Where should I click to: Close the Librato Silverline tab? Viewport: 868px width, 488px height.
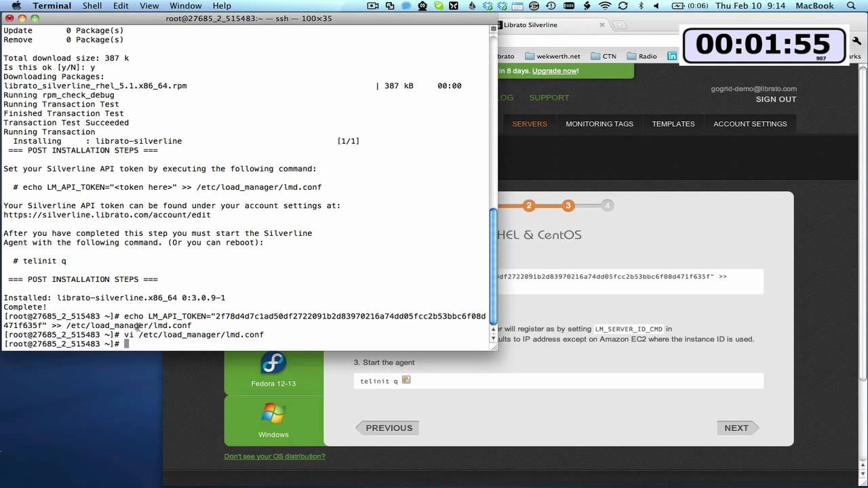[601, 25]
